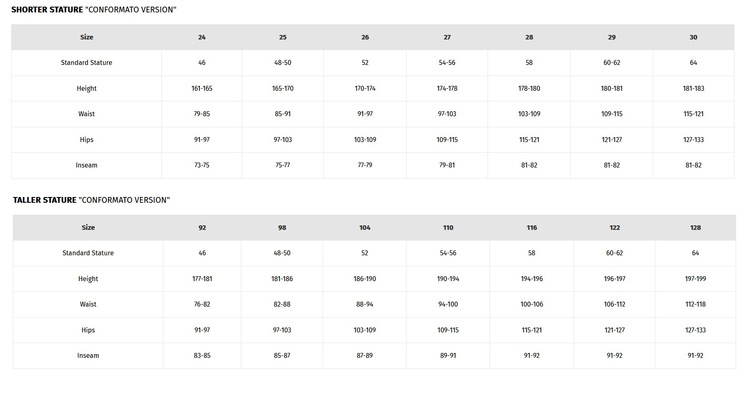The height and width of the screenshot is (414, 750).
Task: Click the 178-180 height cell
Action: coord(529,88)
